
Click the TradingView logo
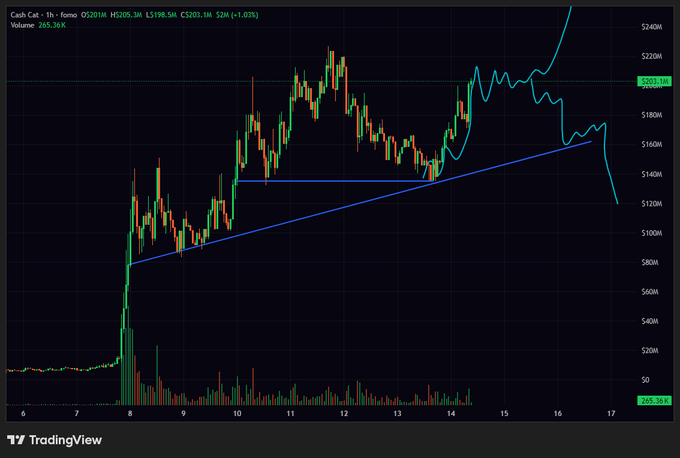point(55,440)
